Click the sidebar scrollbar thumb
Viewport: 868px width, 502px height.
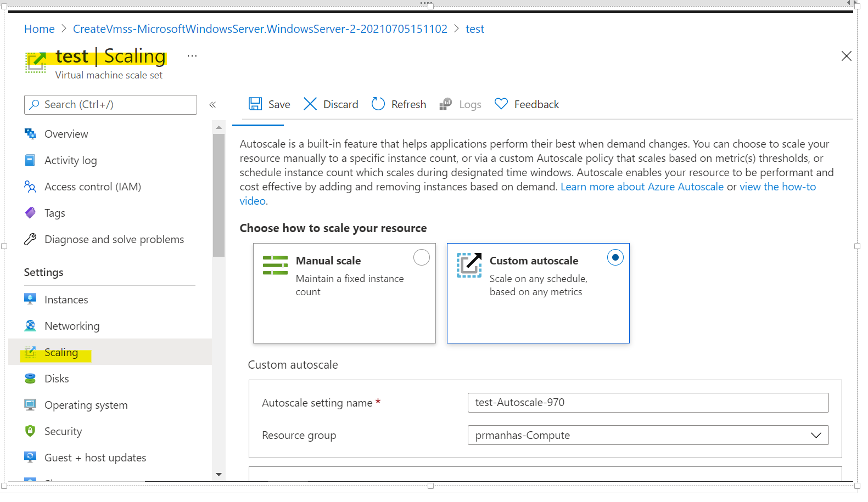tap(219, 195)
